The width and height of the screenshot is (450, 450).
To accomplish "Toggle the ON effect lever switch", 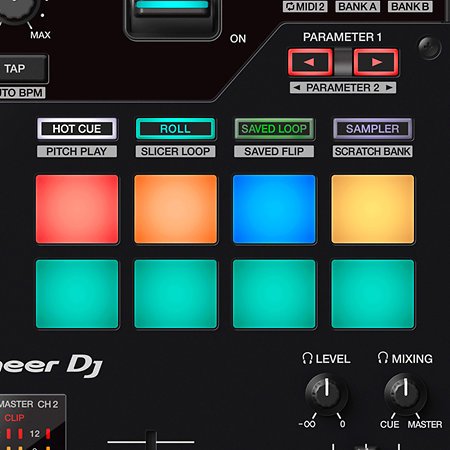I will click(x=173, y=17).
